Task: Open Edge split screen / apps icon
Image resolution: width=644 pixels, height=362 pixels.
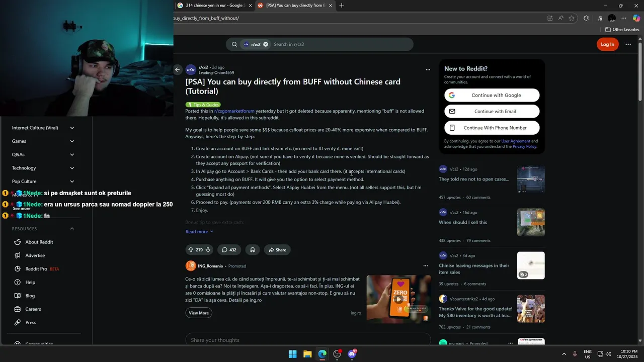Action: 550,18
